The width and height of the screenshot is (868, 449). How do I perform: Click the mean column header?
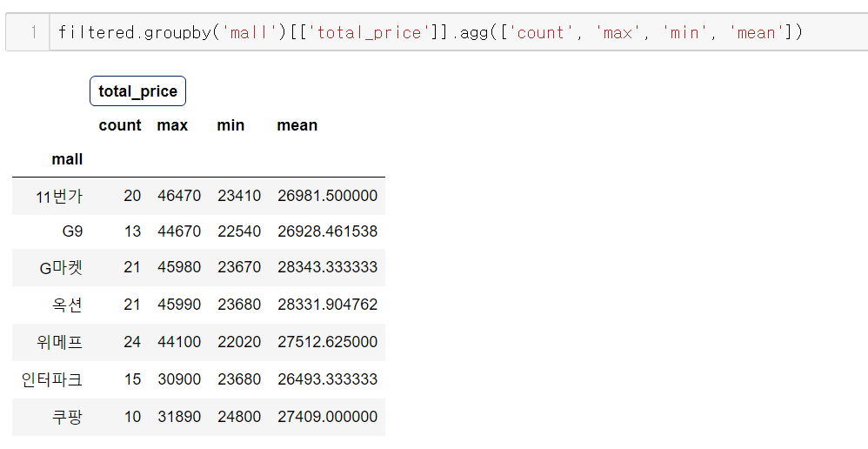click(297, 125)
